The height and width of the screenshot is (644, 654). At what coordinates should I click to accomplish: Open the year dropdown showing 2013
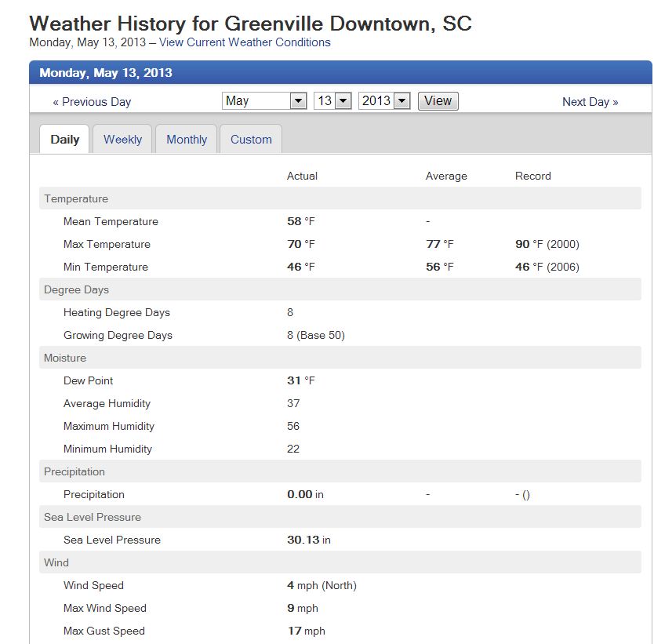pyautogui.click(x=384, y=101)
